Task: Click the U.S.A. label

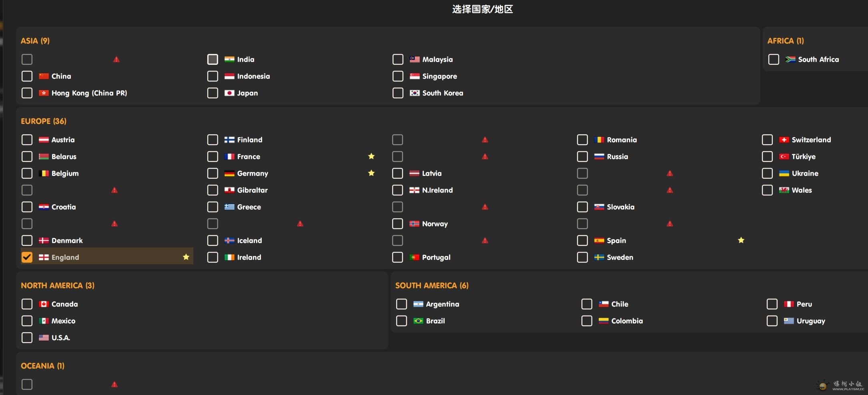Action: tap(60, 337)
